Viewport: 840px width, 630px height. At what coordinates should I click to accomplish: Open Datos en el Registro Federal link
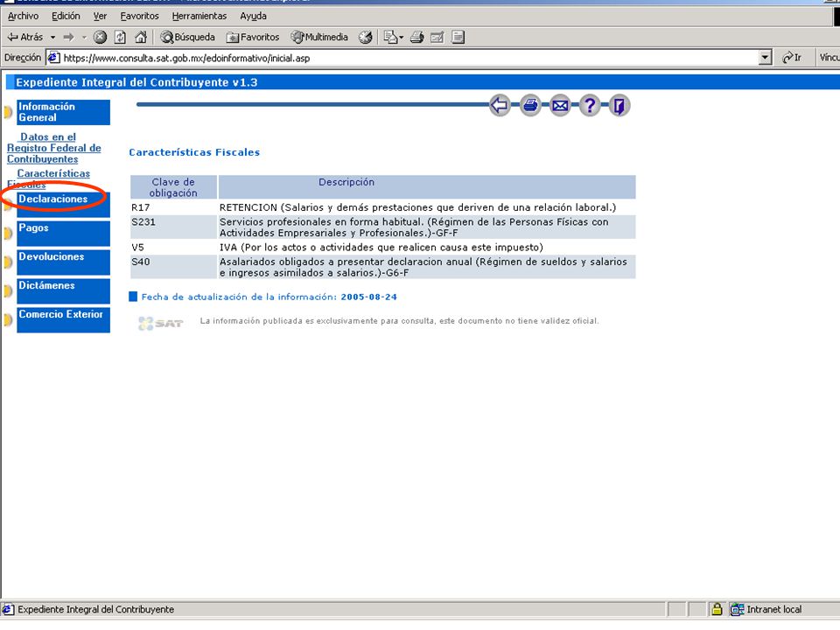[53, 148]
